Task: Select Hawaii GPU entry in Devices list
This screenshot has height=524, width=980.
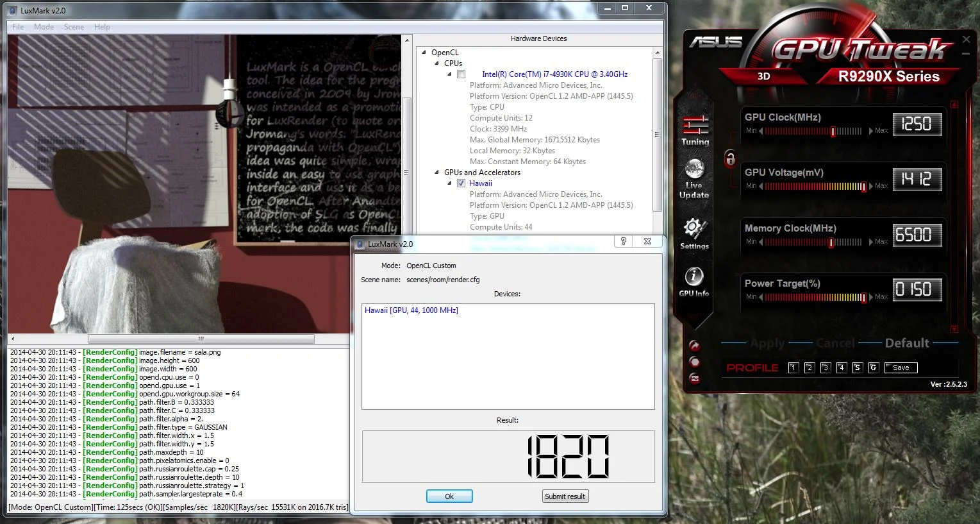Action: (x=411, y=310)
